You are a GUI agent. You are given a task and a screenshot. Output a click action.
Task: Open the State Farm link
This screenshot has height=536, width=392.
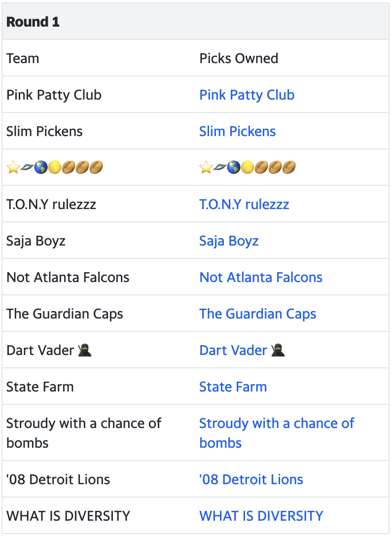pos(233,387)
